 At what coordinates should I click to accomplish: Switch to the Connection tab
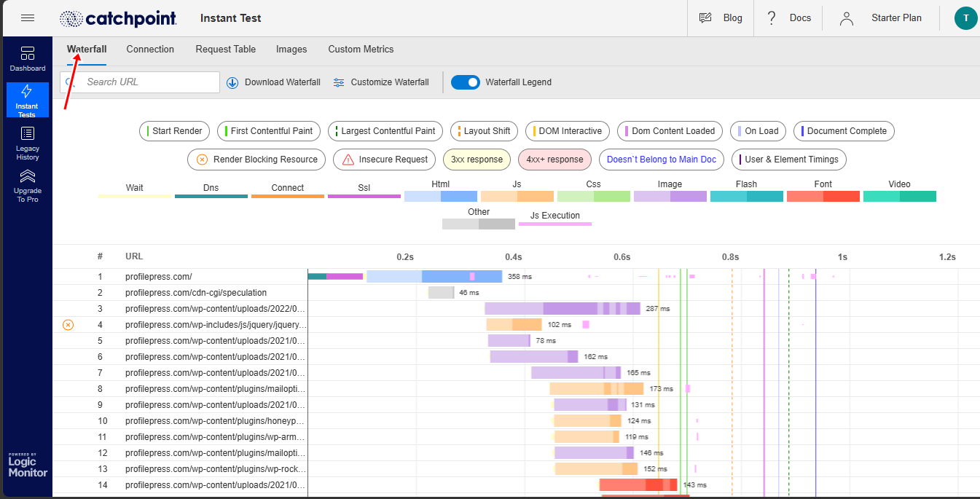pyautogui.click(x=150, y=50)
